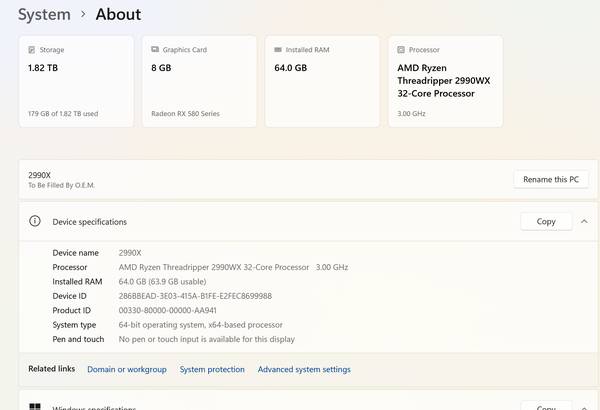Viewport: 600px width, 410px height.
Task: Click the Processor chip icon
Action: pos(401,49)
